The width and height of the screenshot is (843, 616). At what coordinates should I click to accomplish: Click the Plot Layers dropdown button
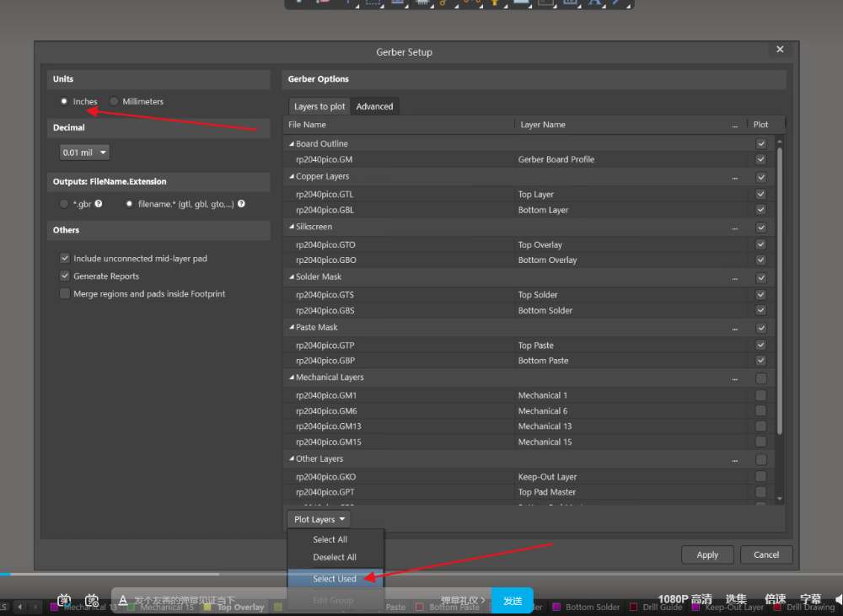click(x=319, y=519)
